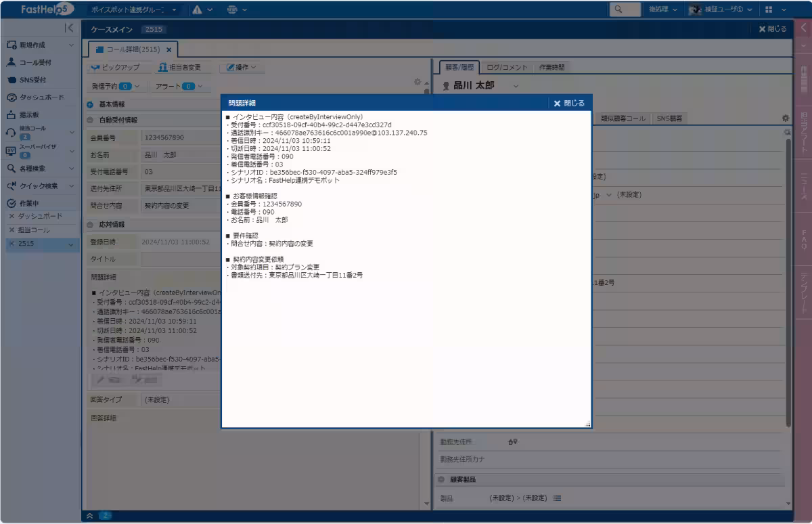
Task: Go to ダッシュボード in sidebar menu
Action: (41, 97)
